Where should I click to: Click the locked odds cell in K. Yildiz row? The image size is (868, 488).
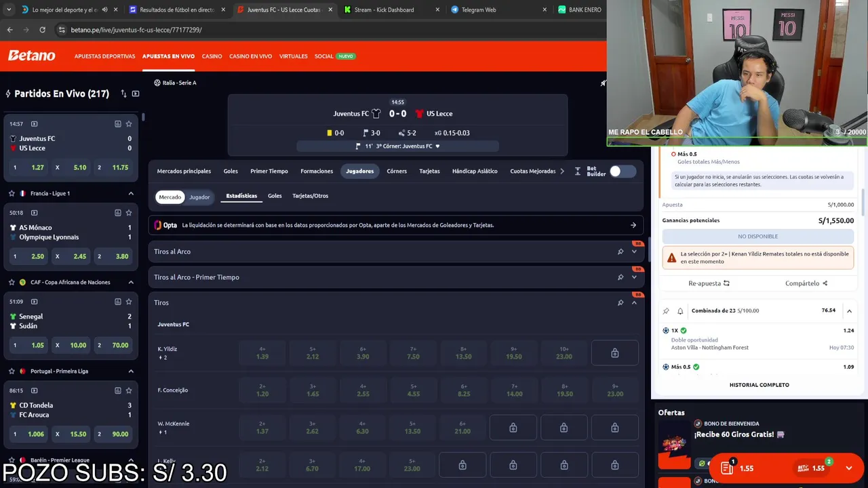point(614,353)
